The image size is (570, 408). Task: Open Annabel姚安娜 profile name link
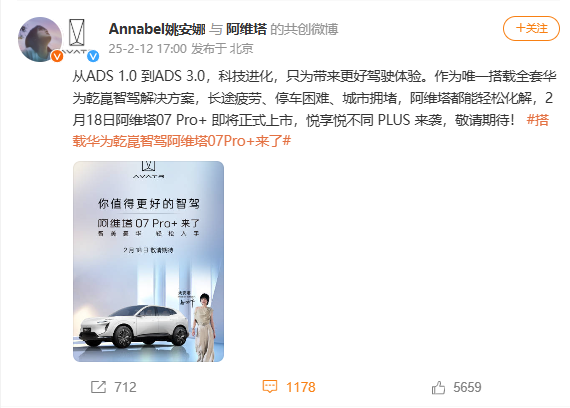tap(157, 29)
